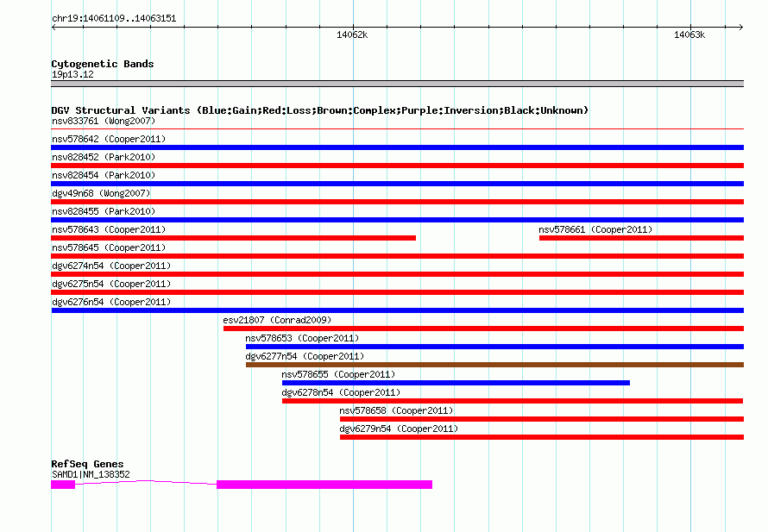
Task: Select the red esv21807 loss bar
Action: pos(483,329)
